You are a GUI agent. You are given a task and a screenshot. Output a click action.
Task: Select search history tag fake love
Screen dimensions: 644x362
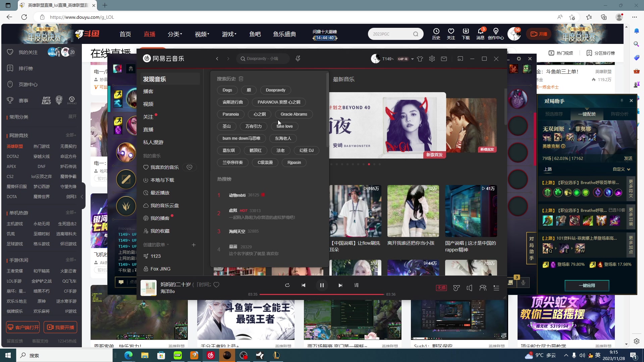click(x=284, y=126)
